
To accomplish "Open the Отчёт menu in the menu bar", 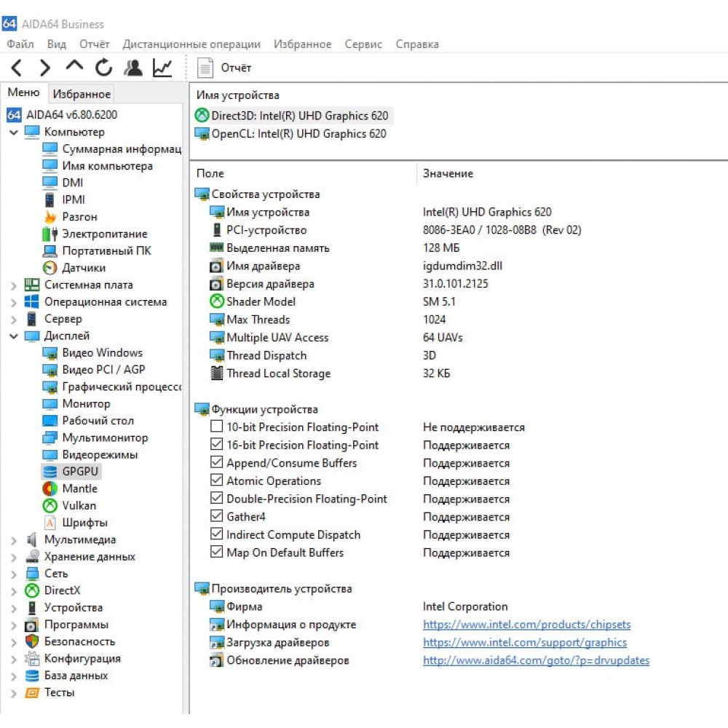I will coord(94,44).
